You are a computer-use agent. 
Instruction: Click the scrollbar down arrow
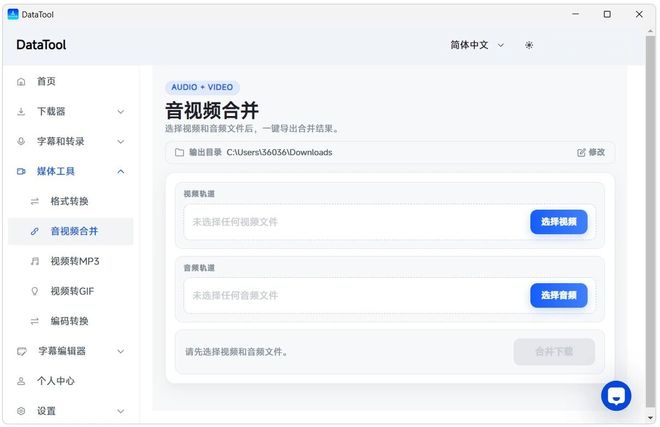click(x=650, y=418)
